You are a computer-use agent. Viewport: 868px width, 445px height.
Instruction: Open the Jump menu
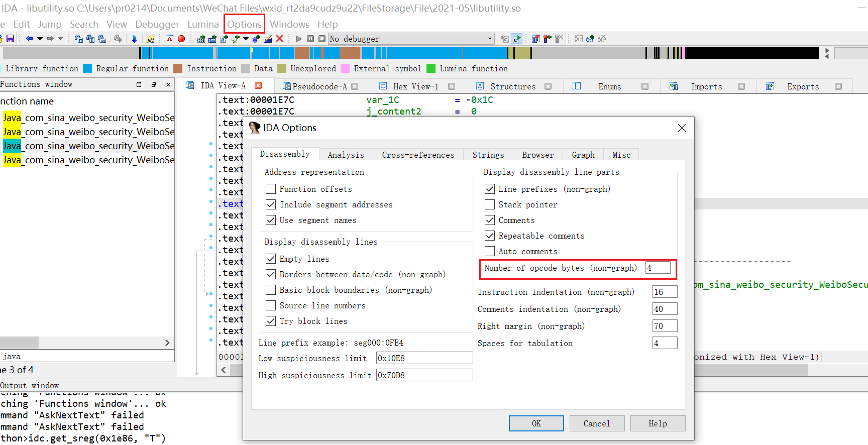click(50, 24)
